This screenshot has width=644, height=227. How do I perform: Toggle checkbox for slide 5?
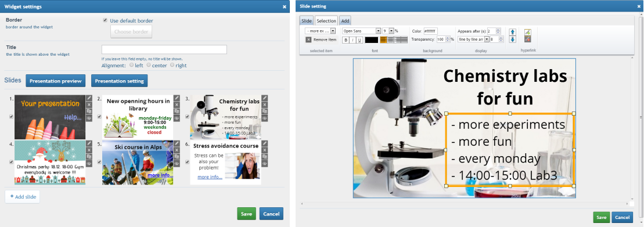point(99,162)
